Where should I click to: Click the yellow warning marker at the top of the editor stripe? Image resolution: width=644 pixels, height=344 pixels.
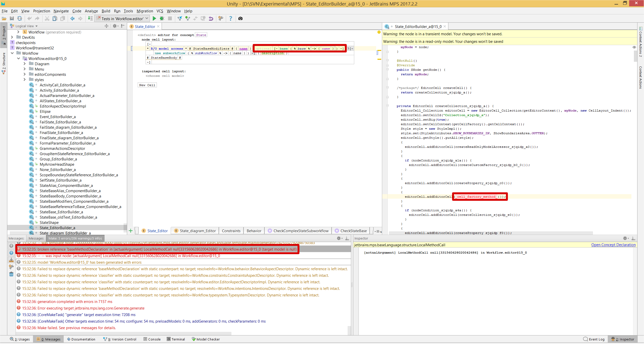click(379, 32)
